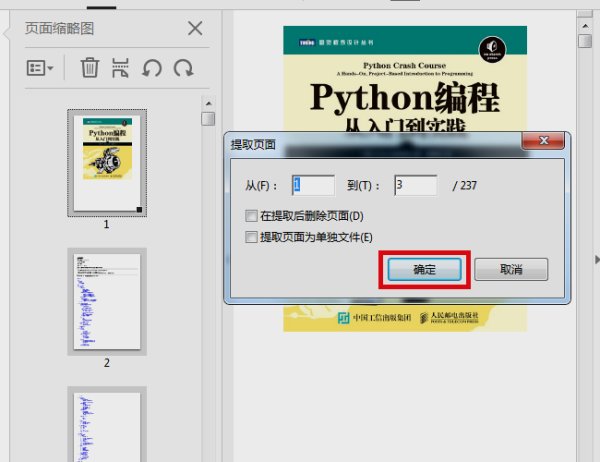The height and width of the screenshot is (462, 600).
Task: Check 提取页面为单独文件(E) option
Action: point(251,237)
